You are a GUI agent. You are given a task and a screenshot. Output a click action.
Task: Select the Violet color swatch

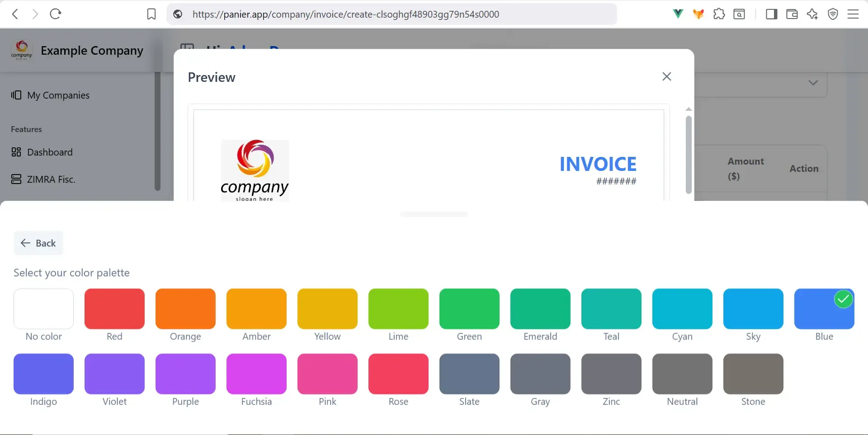coord(115,374)
